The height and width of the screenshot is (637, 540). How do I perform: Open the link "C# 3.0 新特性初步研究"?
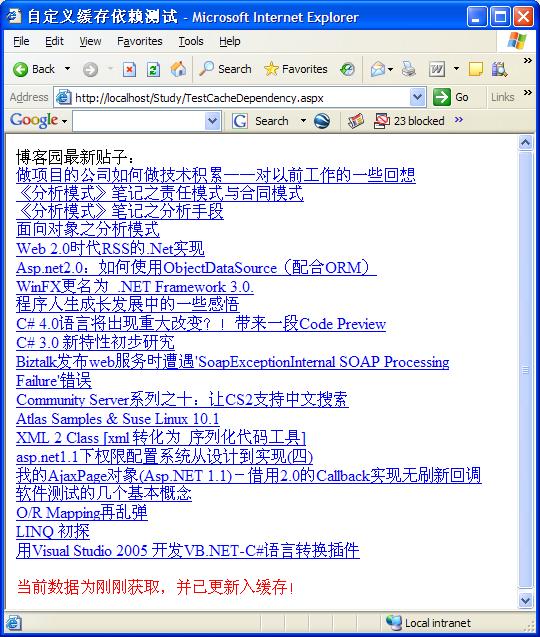[95, 342]
